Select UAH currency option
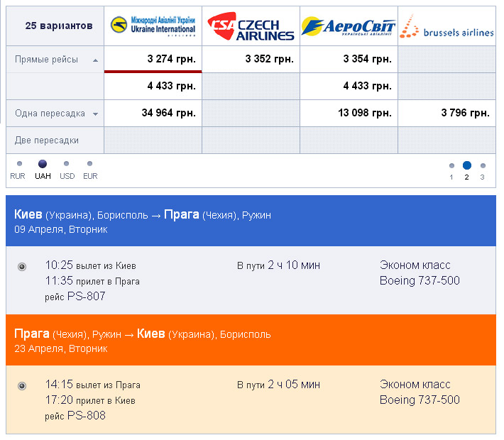The image size is (504, 440). pos(43,164)
